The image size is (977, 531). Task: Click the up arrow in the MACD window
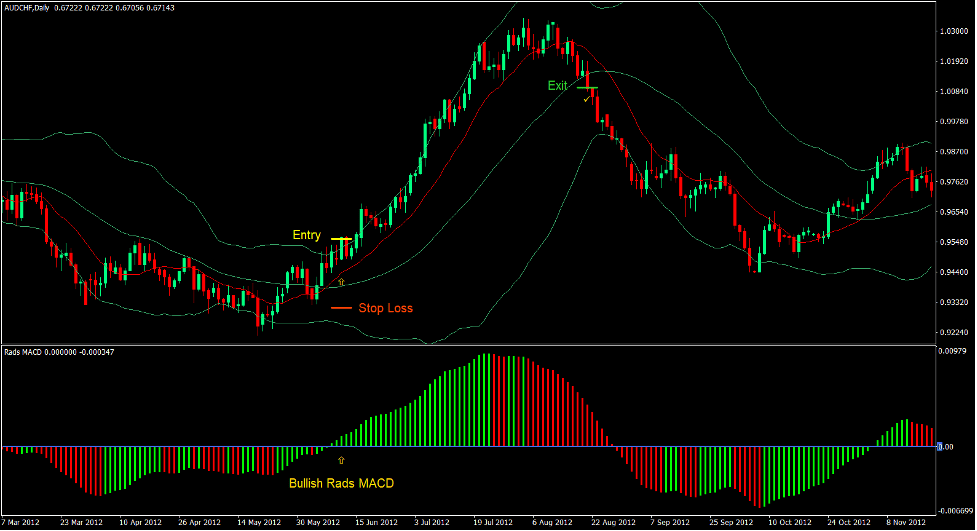[341, 459]
